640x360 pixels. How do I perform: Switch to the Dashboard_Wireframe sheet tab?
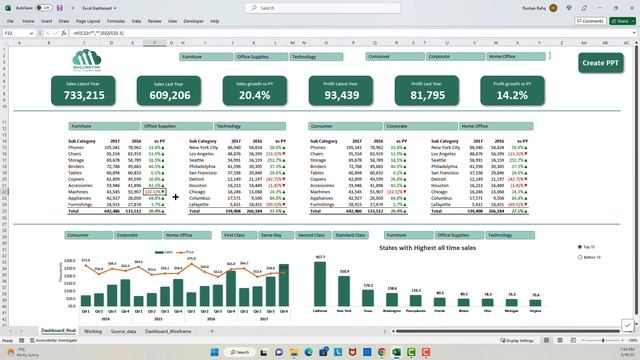click(x=168, y=331)
